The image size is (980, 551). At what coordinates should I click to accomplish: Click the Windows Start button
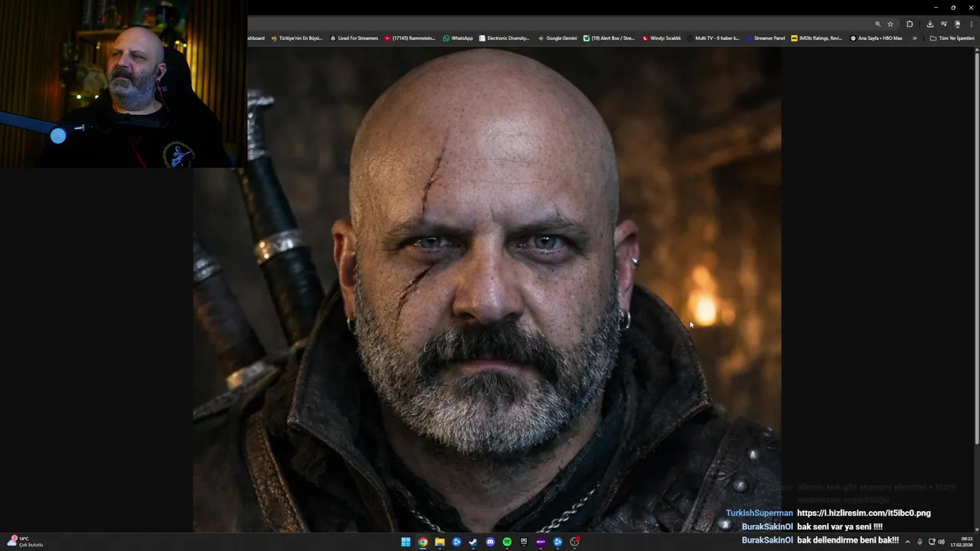[406, 542]
